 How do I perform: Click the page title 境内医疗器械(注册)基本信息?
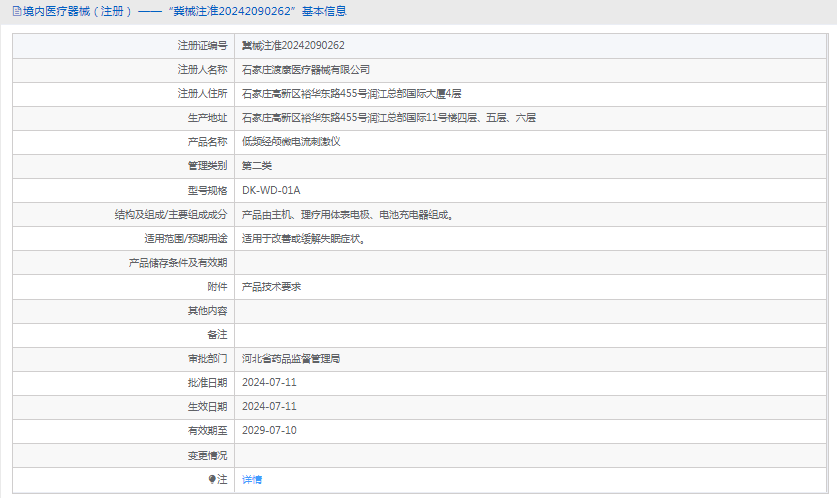point(185,11)
